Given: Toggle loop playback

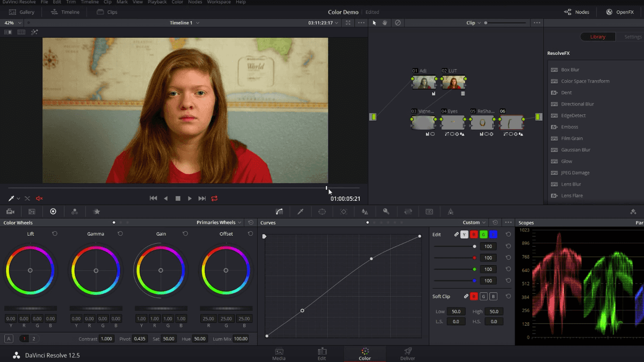Looking at the screenshot, I should click(214, 199).
